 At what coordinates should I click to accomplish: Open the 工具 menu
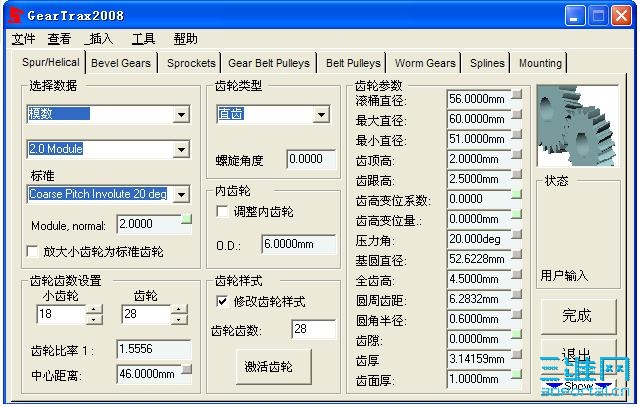143,39
